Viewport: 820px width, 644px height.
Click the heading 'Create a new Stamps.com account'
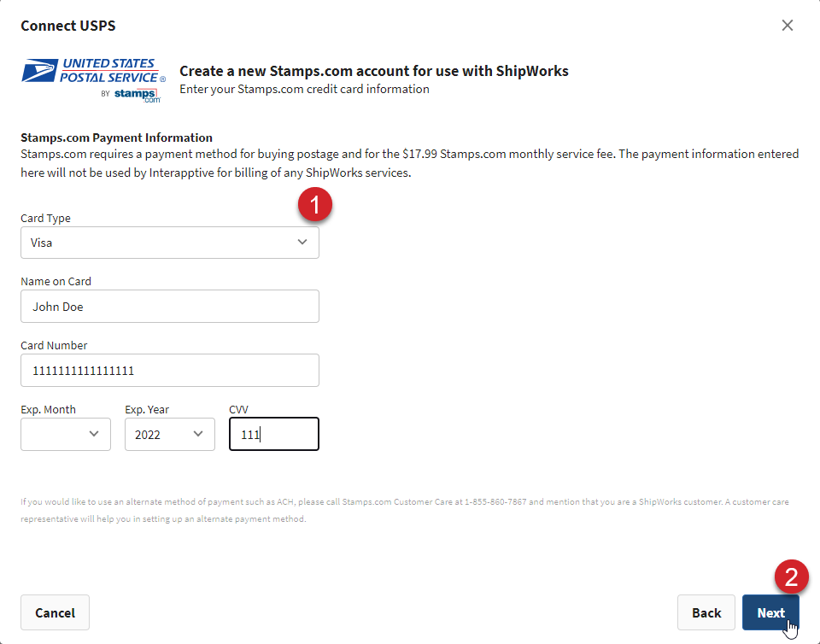pyautogui.click(x=374, y=71)
